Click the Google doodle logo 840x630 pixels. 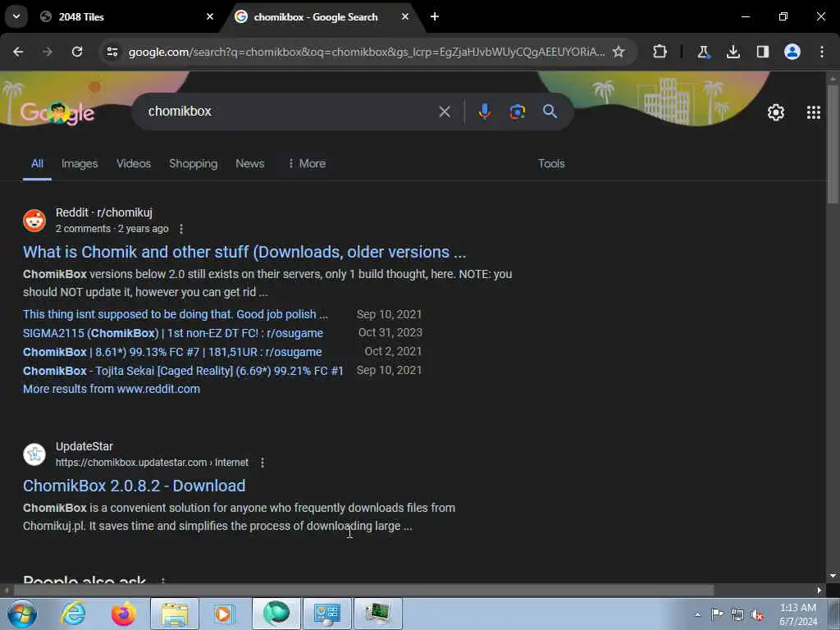point(57,112)
